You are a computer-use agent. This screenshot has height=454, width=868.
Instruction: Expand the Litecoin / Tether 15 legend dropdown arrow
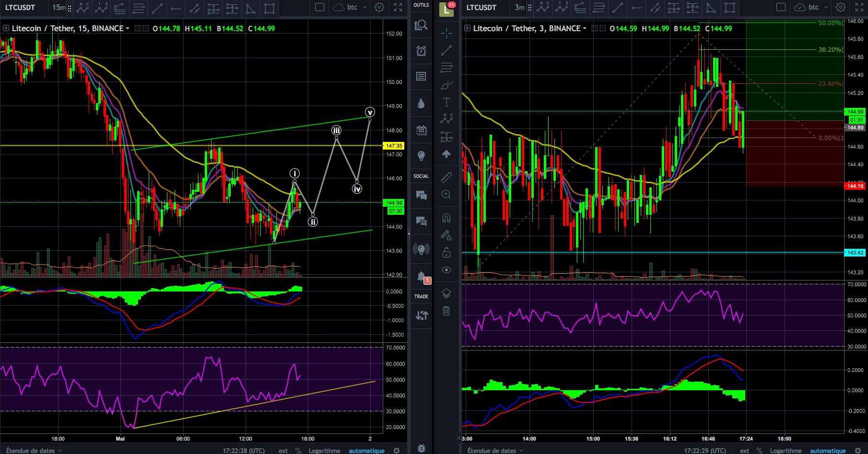click(x=128, y=28)
